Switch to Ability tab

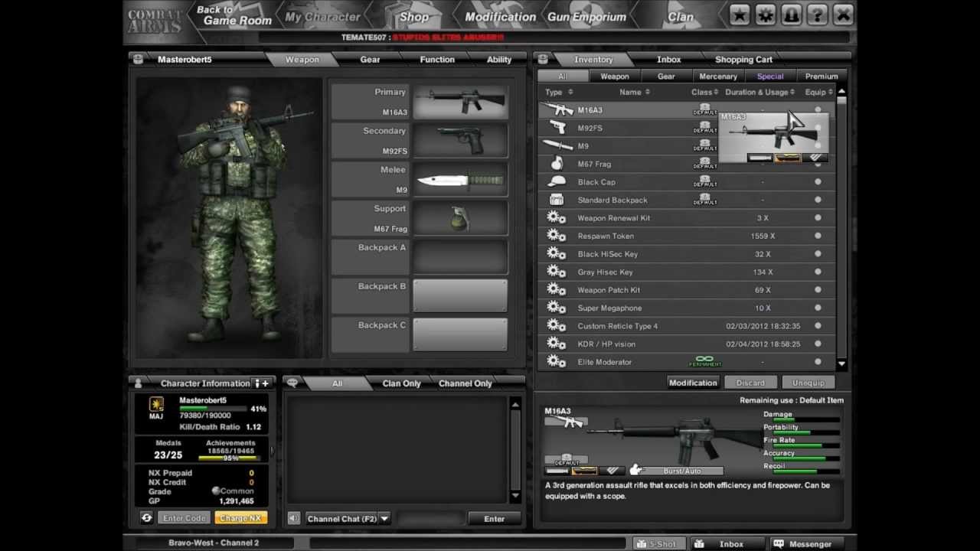tap(499, 60)
